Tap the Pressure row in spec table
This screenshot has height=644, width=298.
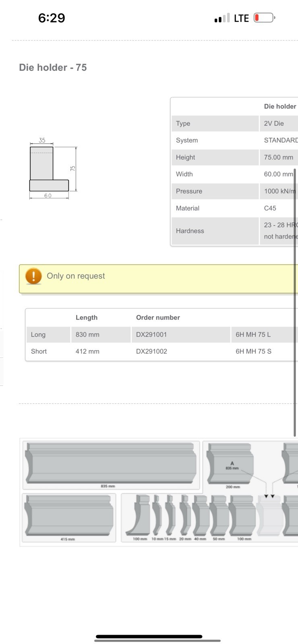click(235, 191)
